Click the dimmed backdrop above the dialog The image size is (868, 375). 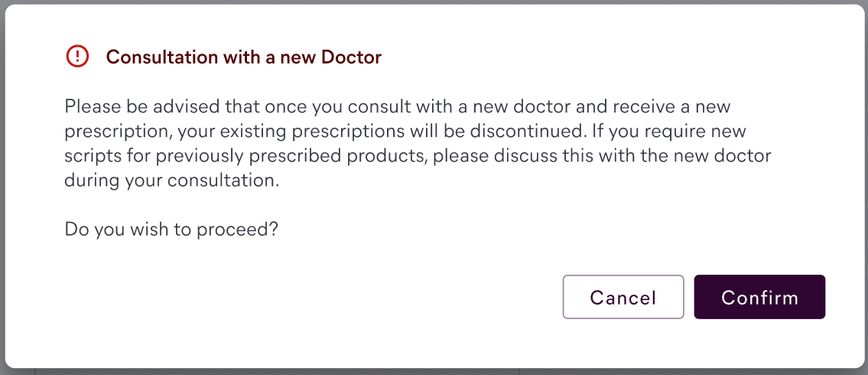pos(434,2)
